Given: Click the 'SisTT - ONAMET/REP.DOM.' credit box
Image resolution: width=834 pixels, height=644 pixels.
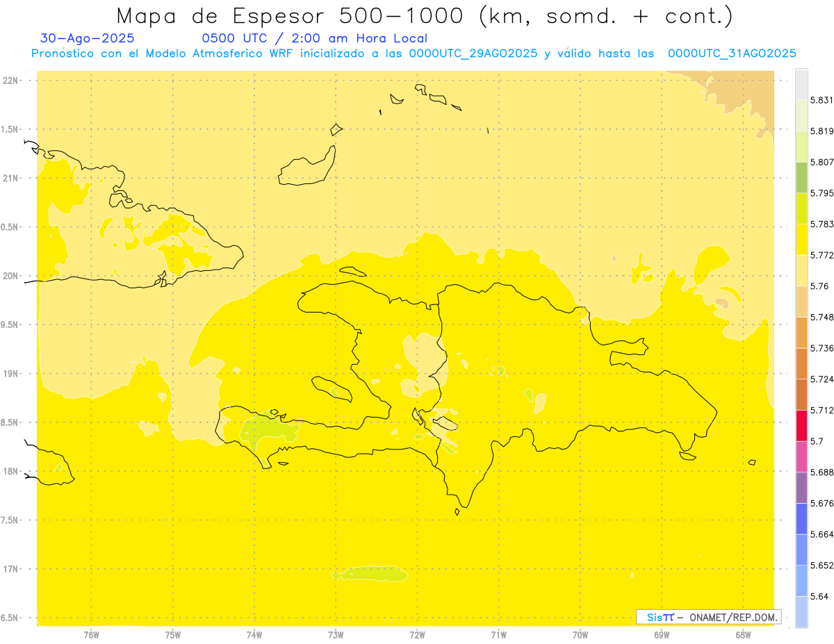Looking at the screenshot, I should tap(709, 617).
